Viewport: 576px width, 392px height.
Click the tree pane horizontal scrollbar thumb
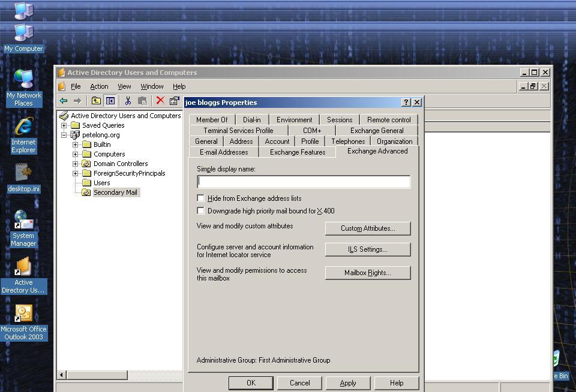97,375
